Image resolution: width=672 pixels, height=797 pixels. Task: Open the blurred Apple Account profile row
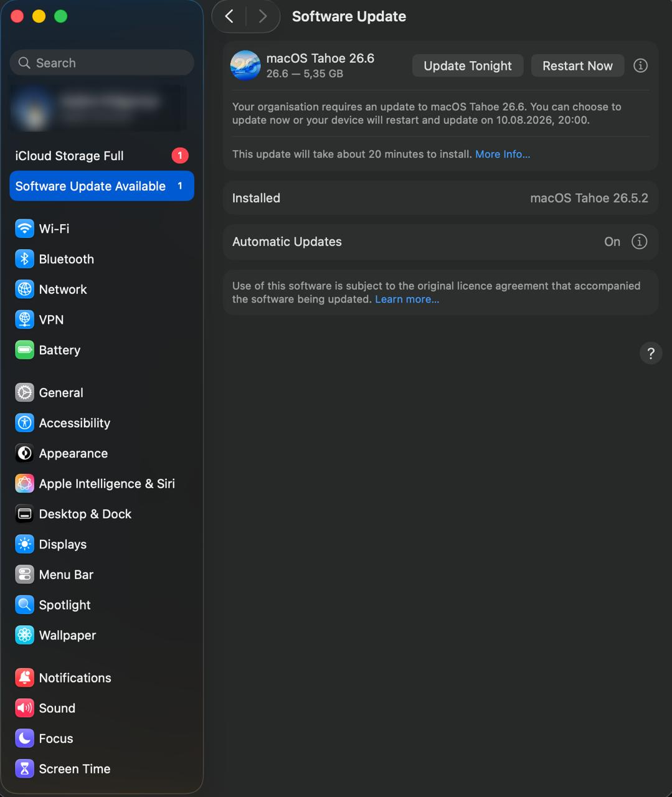pyautogui.click(x=98, y=109)
